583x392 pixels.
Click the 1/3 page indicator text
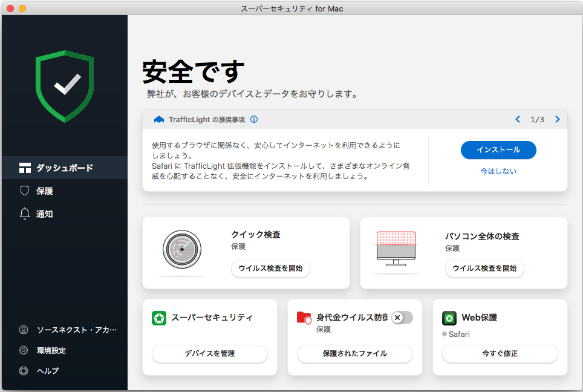(x=537, y=119)
